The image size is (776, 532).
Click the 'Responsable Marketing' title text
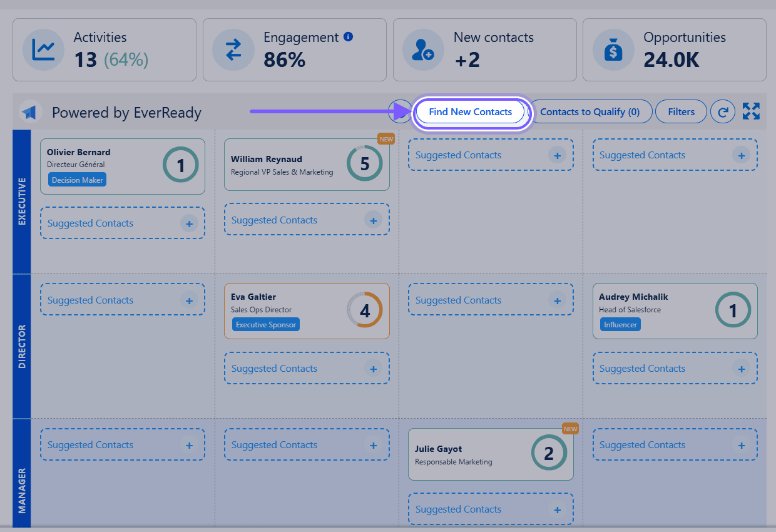[x=454, y=462]
